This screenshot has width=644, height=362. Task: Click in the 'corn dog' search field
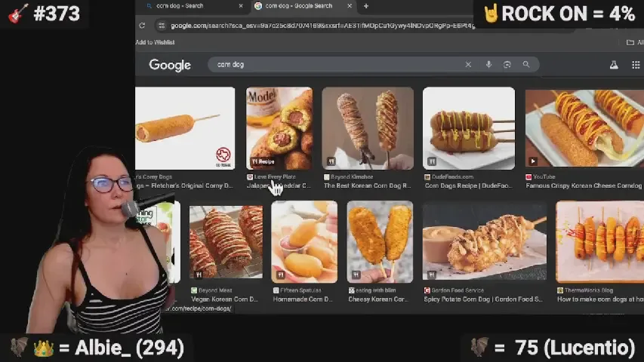click(340, 65)
